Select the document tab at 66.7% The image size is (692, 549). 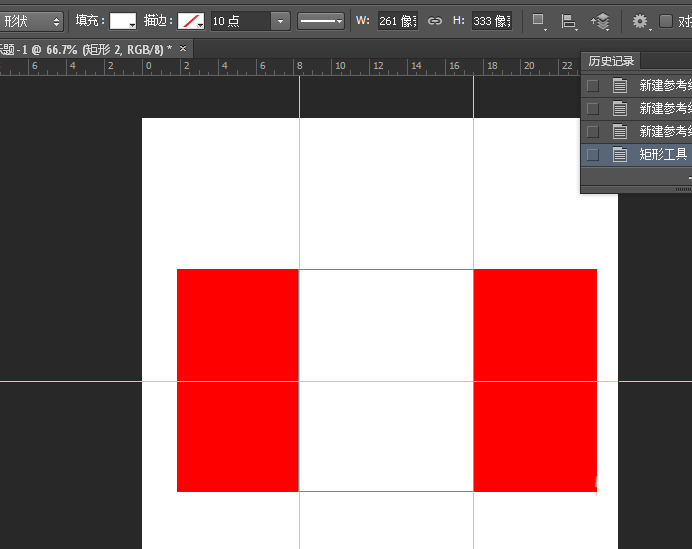(85, 49)
